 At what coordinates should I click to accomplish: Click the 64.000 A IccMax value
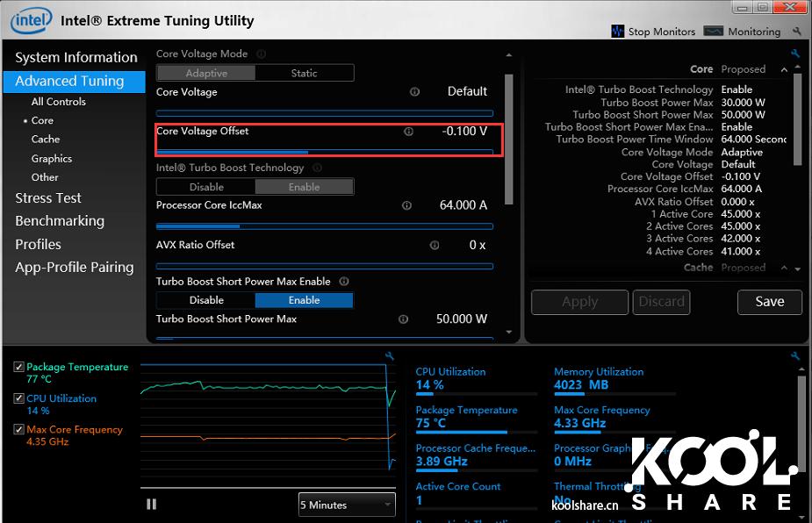[463, 205]
